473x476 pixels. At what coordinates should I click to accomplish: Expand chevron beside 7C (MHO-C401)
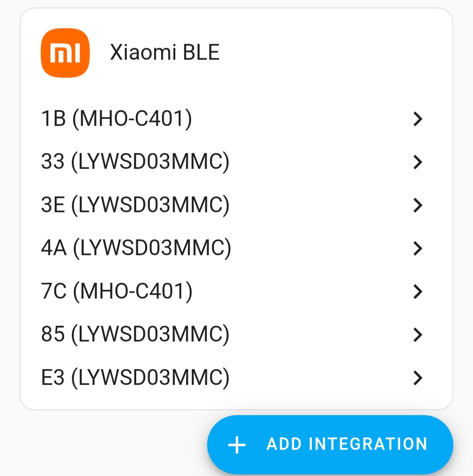pyautogui.click(x=418, y=291)
